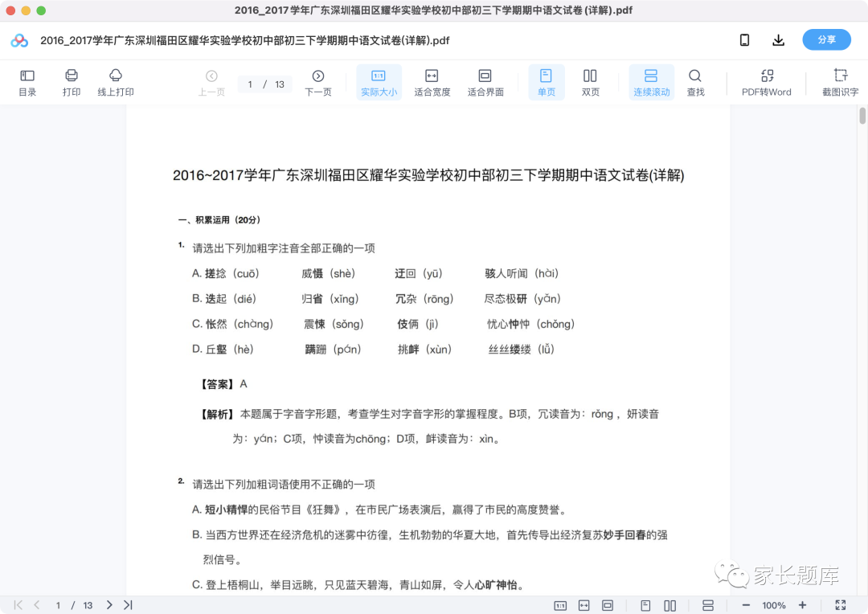This screenshot has height=614, width=868.
Task: Click the page number field in toolbar
Action: (264, 84)
